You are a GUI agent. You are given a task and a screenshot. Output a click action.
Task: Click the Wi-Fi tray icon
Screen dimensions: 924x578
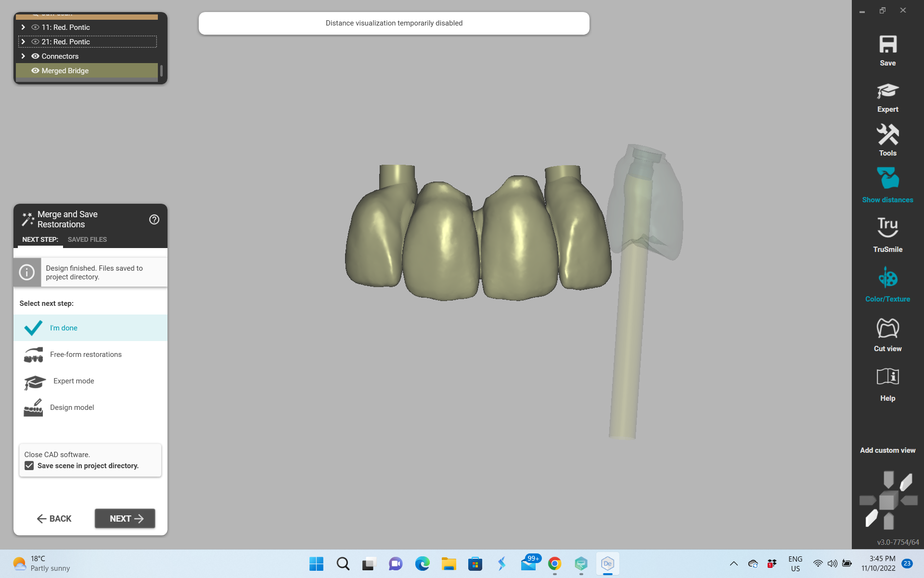pyautogui.click(x=818, y=564)
